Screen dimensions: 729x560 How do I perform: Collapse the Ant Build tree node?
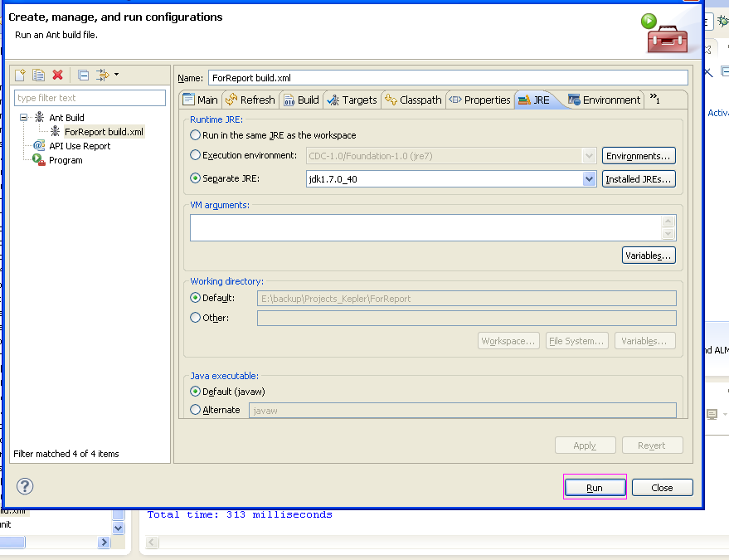click(22, 117)
